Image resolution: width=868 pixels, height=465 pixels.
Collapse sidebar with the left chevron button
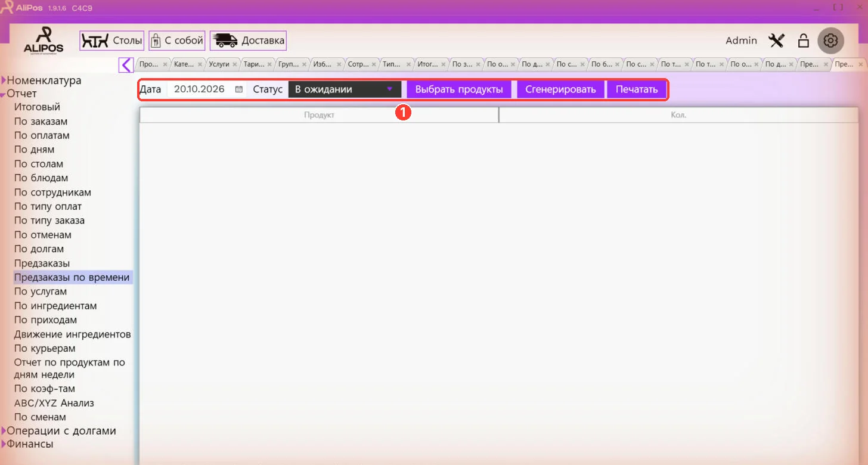[126, 64]
